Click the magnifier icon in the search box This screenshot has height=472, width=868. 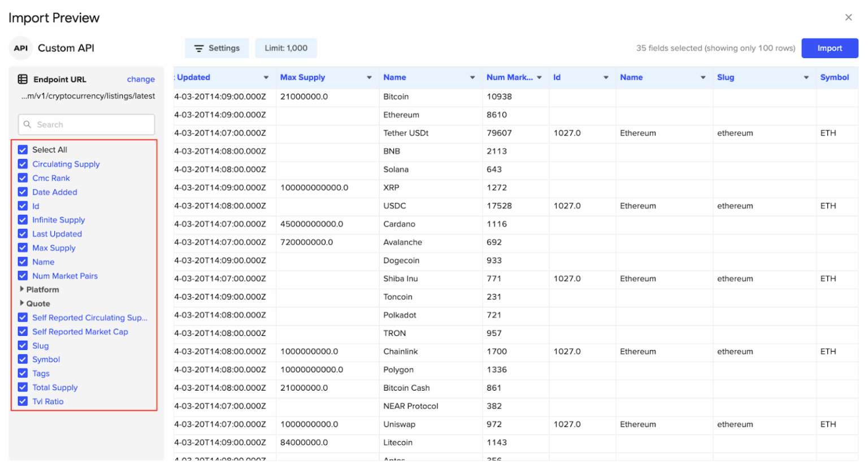pos(27,124)
